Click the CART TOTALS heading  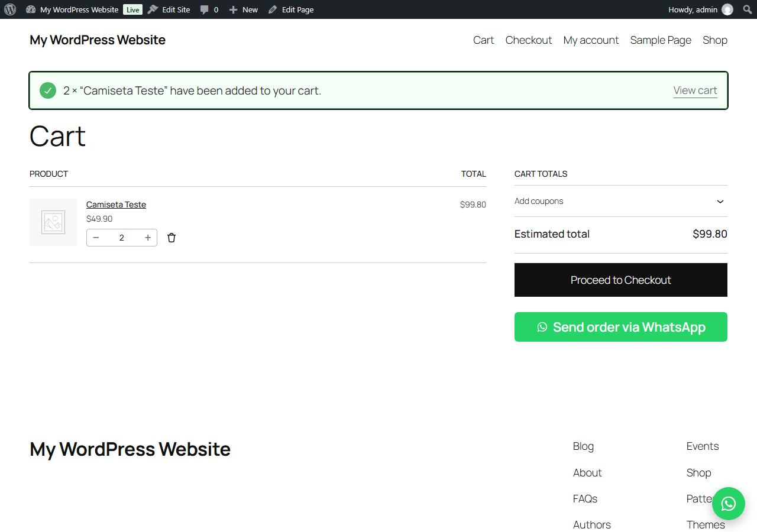coord(541,174)
